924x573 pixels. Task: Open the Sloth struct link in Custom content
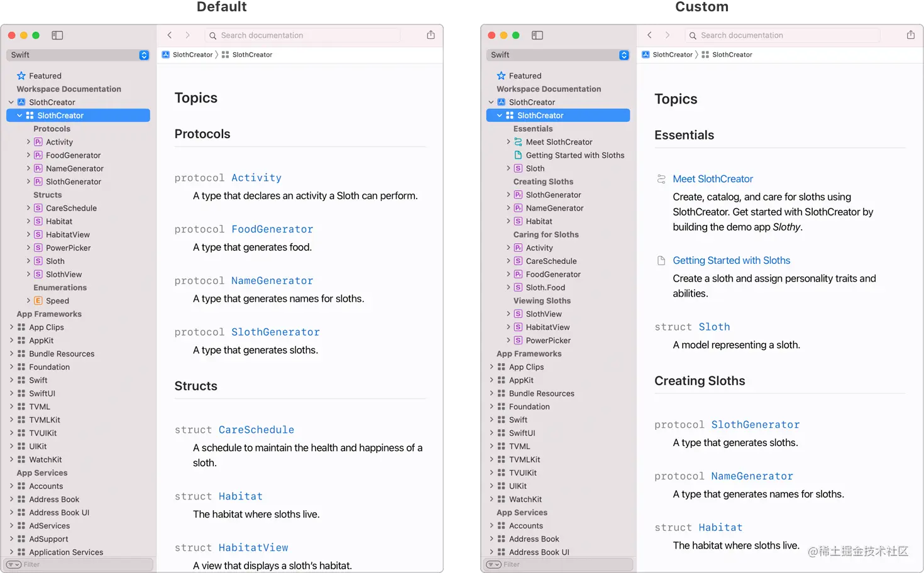click(715, 327)
